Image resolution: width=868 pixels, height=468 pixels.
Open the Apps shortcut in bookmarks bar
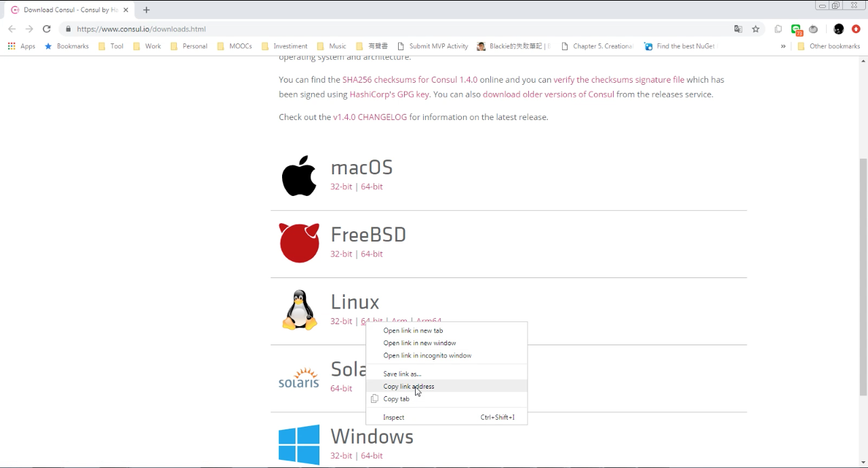click(21, 46)
